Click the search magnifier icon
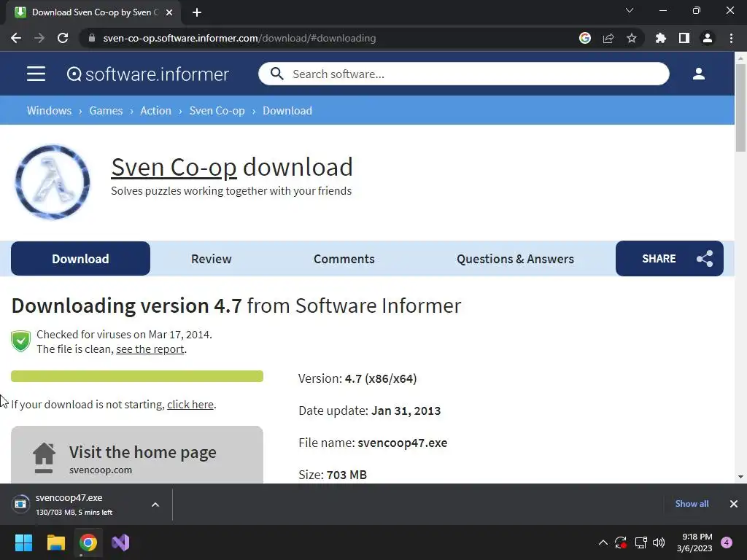The image size is (747, 560). point(276,74)
